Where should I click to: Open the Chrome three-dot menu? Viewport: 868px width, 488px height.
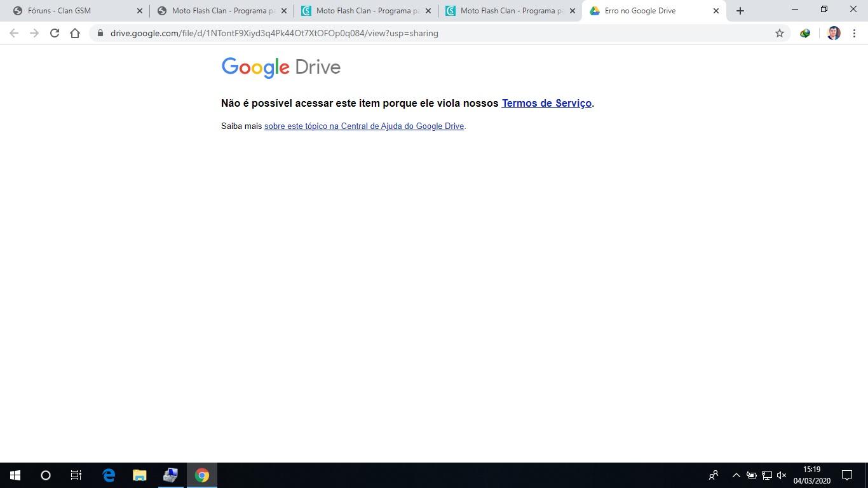854,33
